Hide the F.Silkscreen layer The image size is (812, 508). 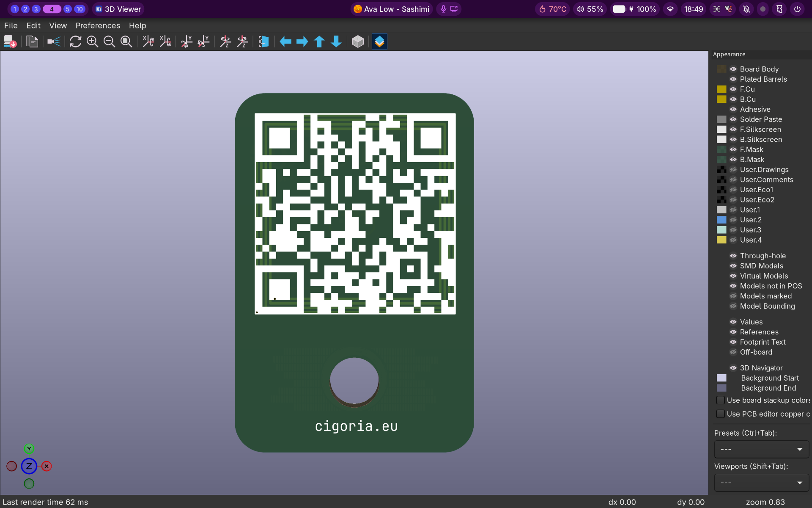[x=733, y=130]
